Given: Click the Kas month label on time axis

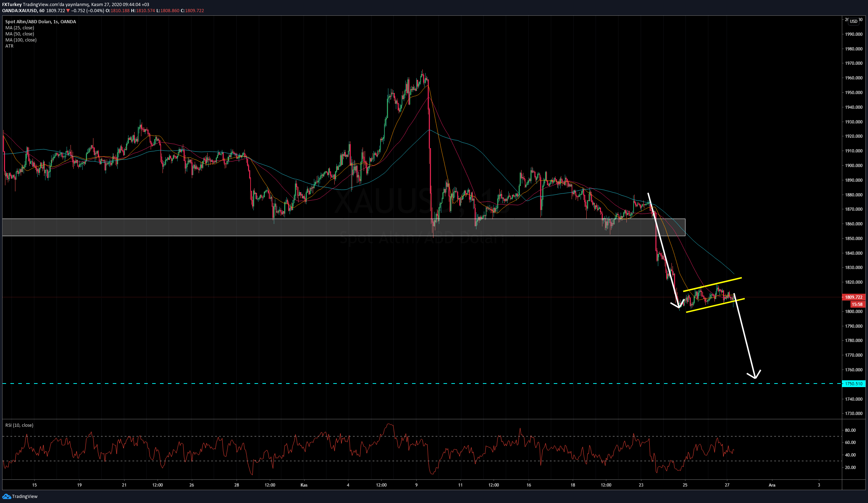Looking at the screenshot, I should pos(304,485).
